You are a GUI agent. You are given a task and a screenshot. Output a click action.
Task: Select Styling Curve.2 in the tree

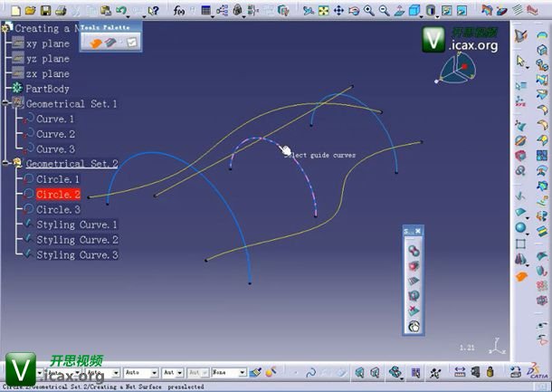[77, 240]
